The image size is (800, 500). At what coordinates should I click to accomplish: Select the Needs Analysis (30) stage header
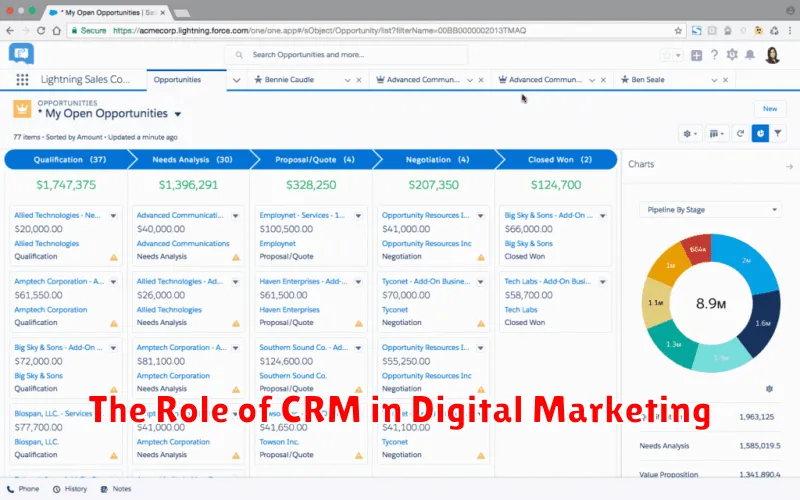click(x=192, y=160)
